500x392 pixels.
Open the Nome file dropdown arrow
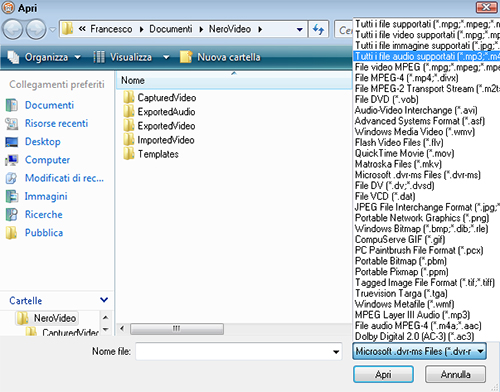click(336, 352)
